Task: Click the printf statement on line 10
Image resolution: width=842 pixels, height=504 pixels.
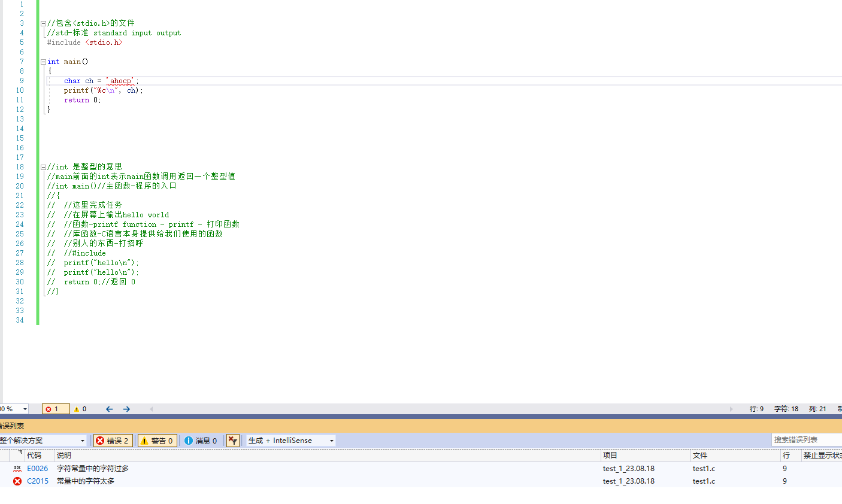Action: 104,90
